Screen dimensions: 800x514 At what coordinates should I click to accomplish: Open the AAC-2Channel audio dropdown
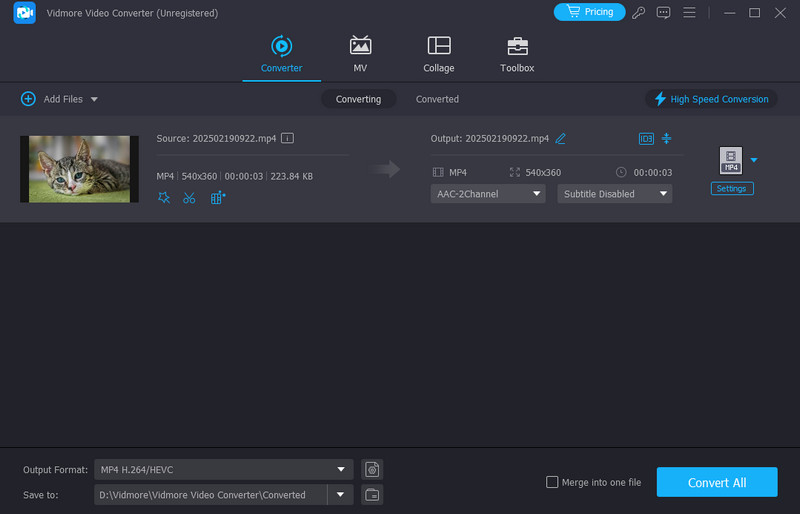488,194
